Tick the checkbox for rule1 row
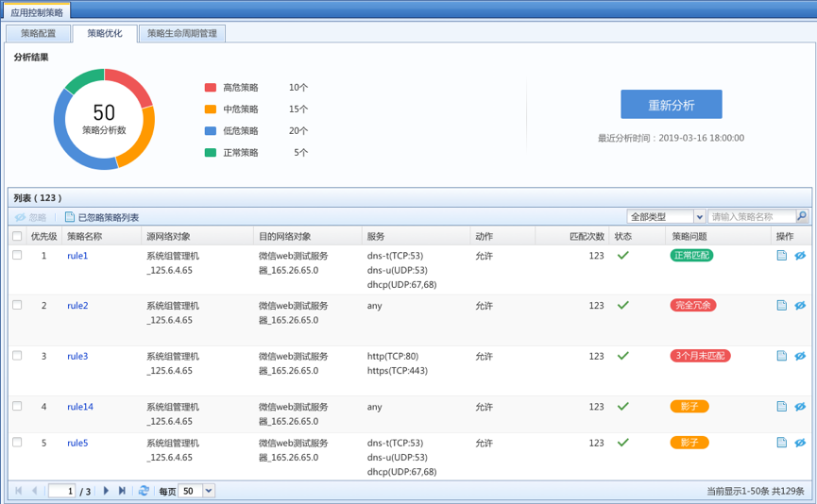The width and height of the screenshot is (817, 504). [17, 256]
